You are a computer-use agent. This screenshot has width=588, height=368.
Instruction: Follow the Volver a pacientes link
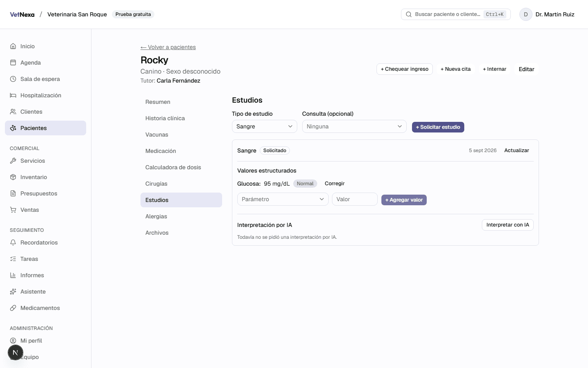coord(168,47)
